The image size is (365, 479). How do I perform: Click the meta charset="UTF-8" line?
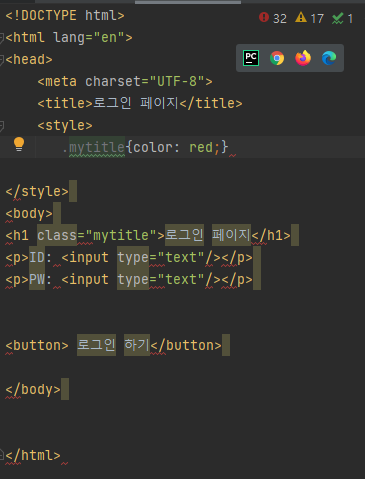(125, 82)
